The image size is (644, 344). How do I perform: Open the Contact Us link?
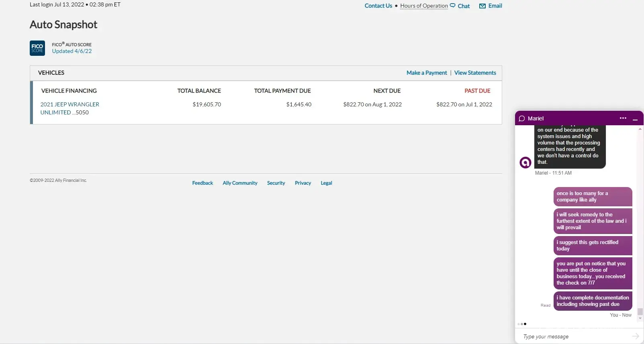tap(378, 6)
